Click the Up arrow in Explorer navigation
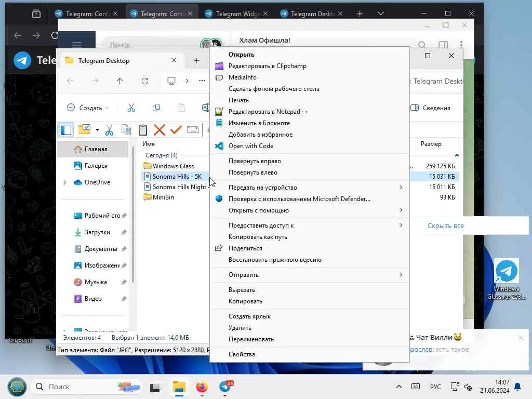Image resolution: width=532 pixels, height=399 pixels. (120, 81)
